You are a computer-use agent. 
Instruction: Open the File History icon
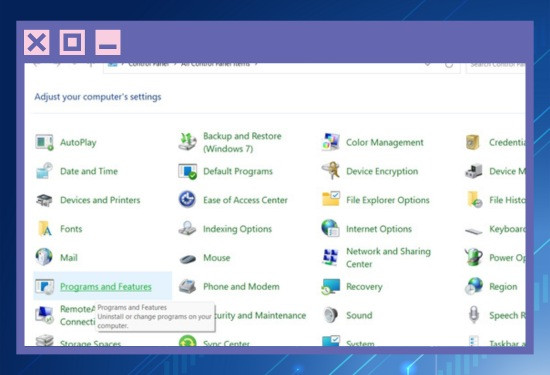point(475,200)
